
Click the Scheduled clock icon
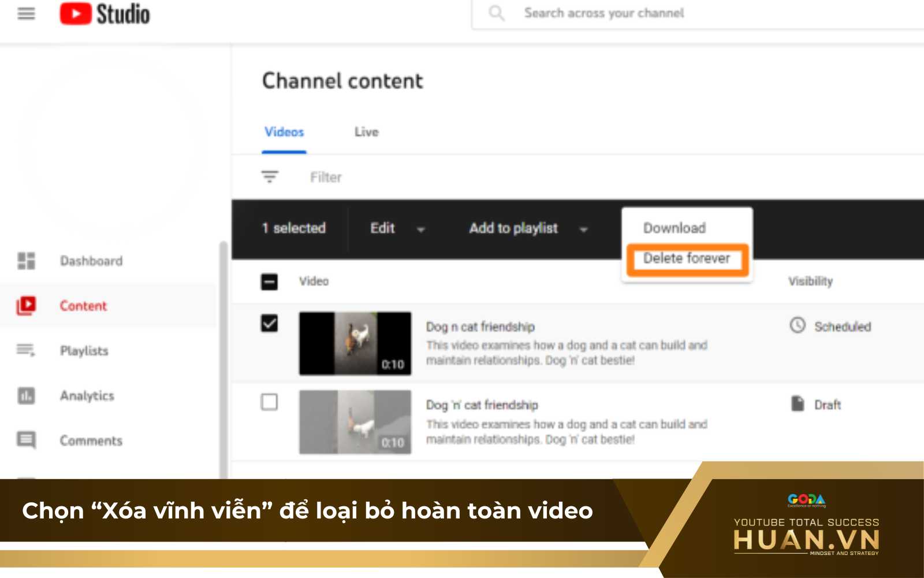[798, 325]
